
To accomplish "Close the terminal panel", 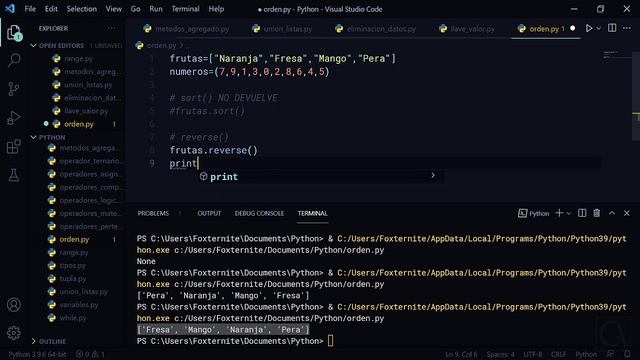I will (627, 213).
